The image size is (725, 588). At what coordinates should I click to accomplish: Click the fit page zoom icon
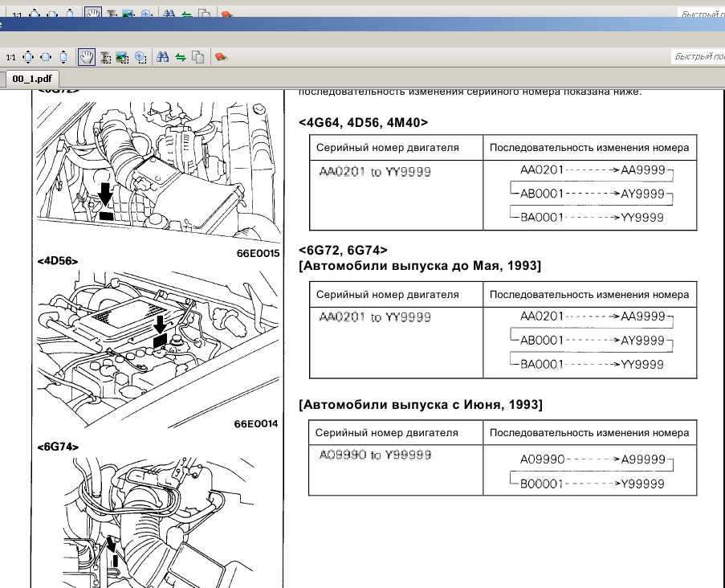click(x=28, y=57)
